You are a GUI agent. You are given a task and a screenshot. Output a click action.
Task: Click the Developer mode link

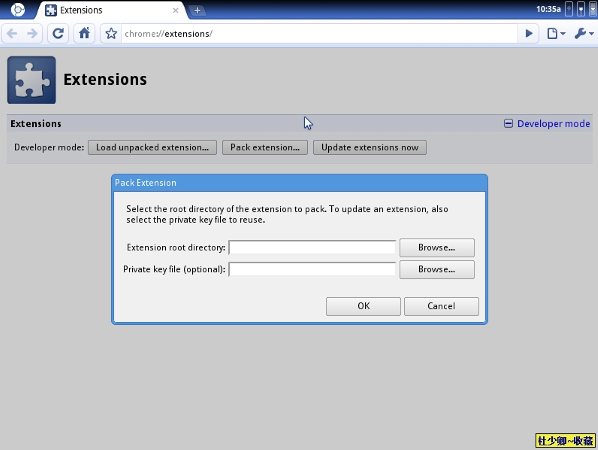click(x=553, y=124)
